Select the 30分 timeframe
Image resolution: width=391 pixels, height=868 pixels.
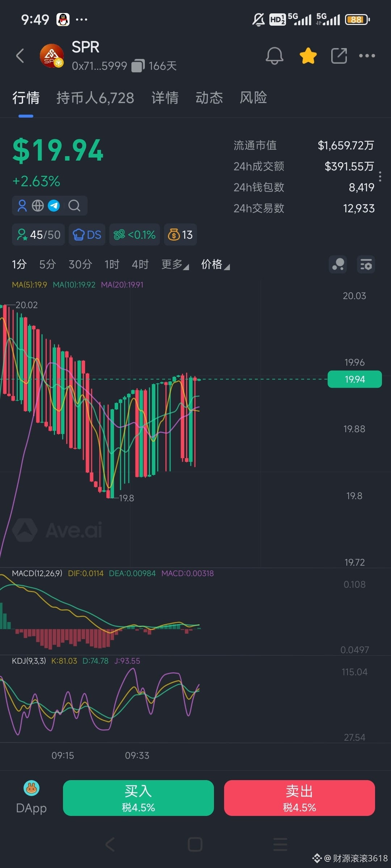80,264
